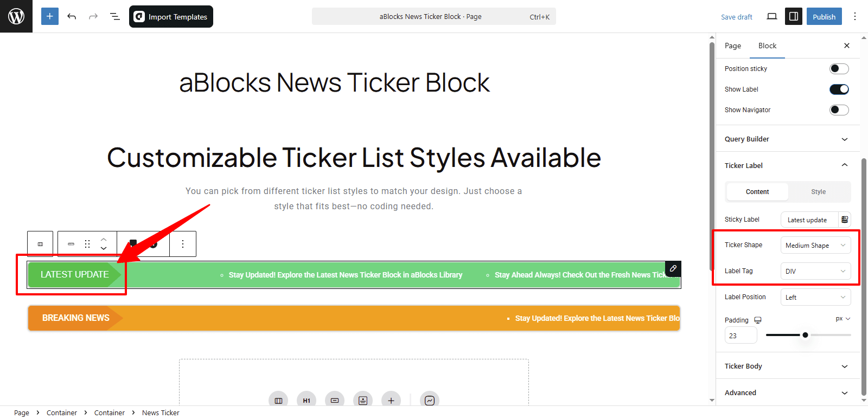Move the ticker block up

pos(104,239)
